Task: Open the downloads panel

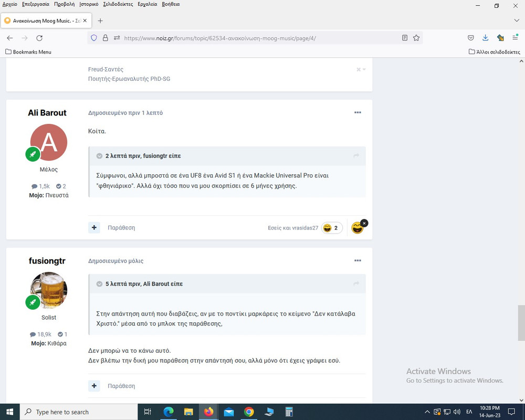Action: [486, 38]
